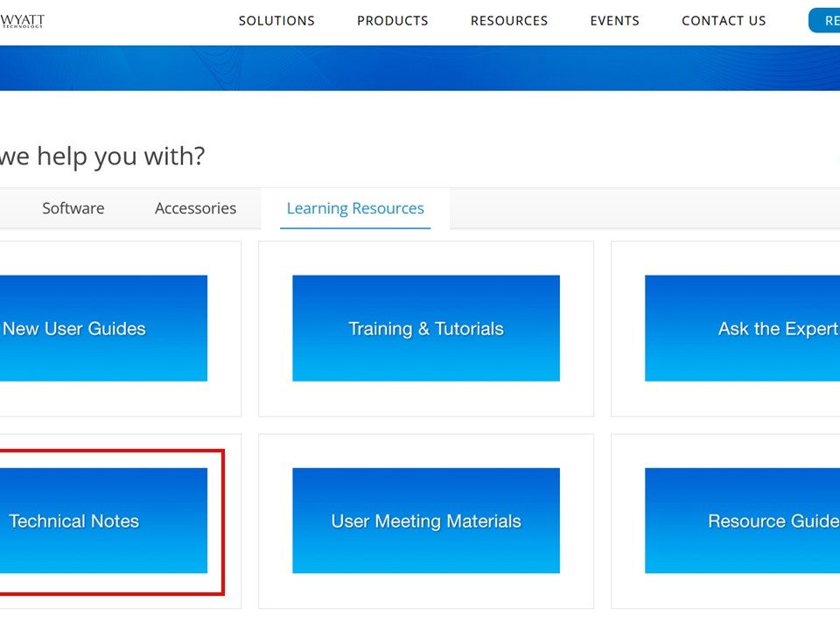
Task: Select the Ask the Expert tile
Action: click(x=742, y=328)
